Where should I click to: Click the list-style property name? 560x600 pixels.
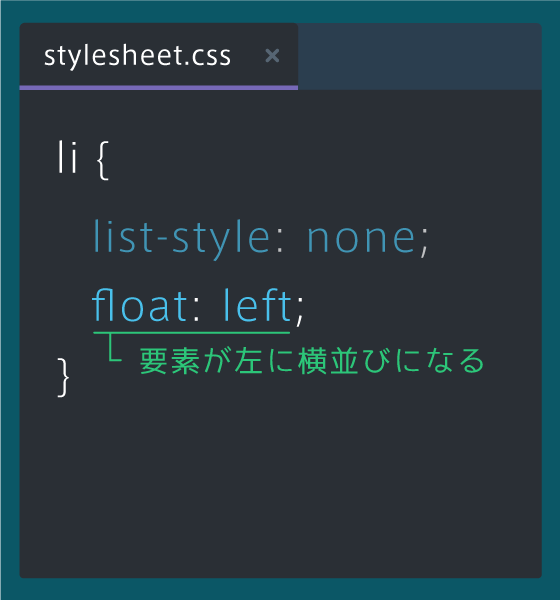point(182,239)
